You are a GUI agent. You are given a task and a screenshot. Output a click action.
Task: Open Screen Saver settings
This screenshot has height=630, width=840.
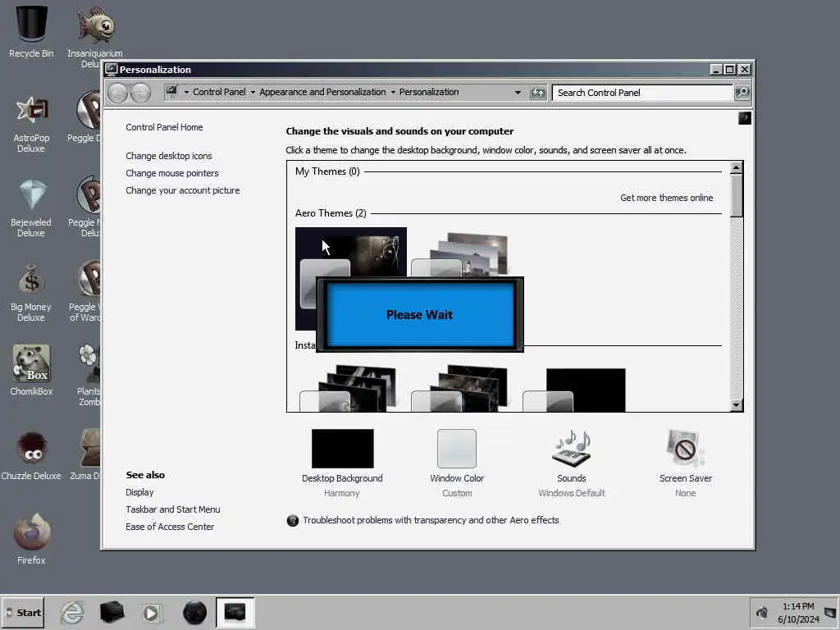pyautogui.click(x=686, y=463)
